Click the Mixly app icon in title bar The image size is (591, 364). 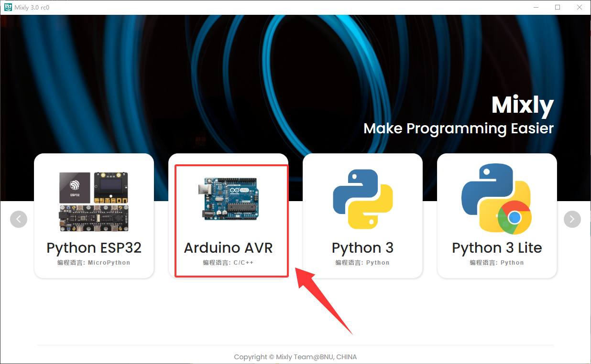click(x=8, y=7)
